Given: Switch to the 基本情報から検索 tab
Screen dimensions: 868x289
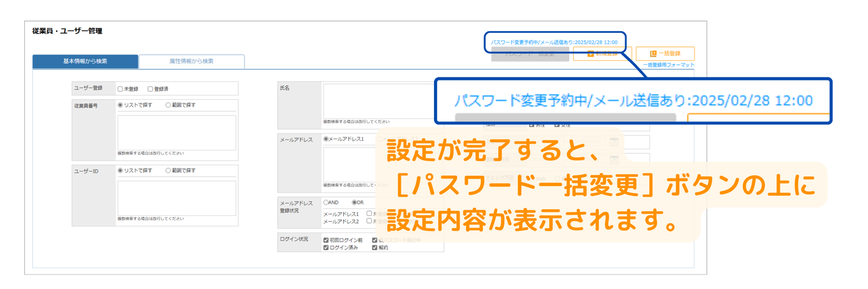Looking at the screenshot, I should [85, 62].
